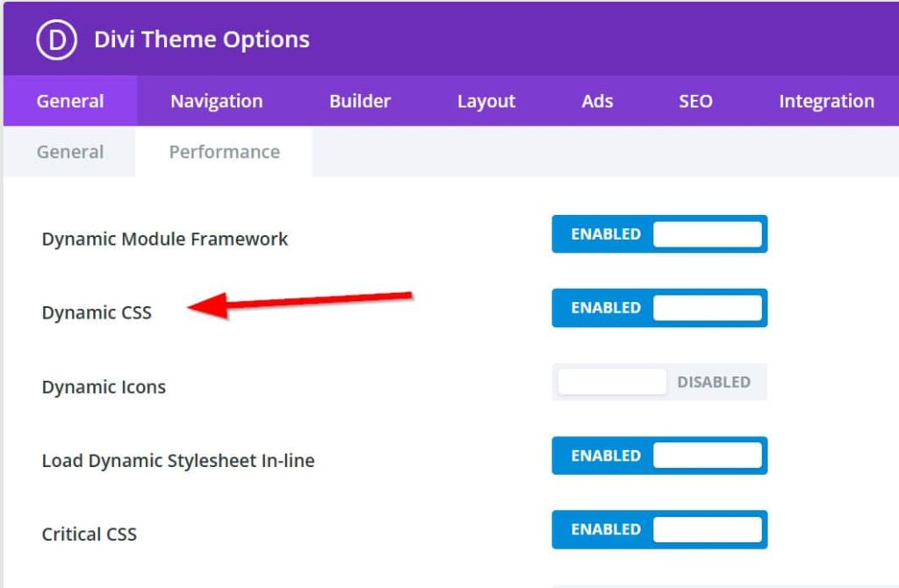This screenshot has height=588, width=899.
Task: Click the Dynamic Module Framework label
Action: click(x=165, y=239)
